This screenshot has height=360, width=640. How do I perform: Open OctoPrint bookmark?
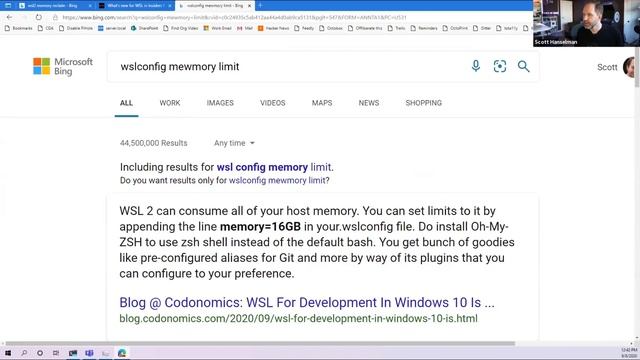[x=455, y=28]
